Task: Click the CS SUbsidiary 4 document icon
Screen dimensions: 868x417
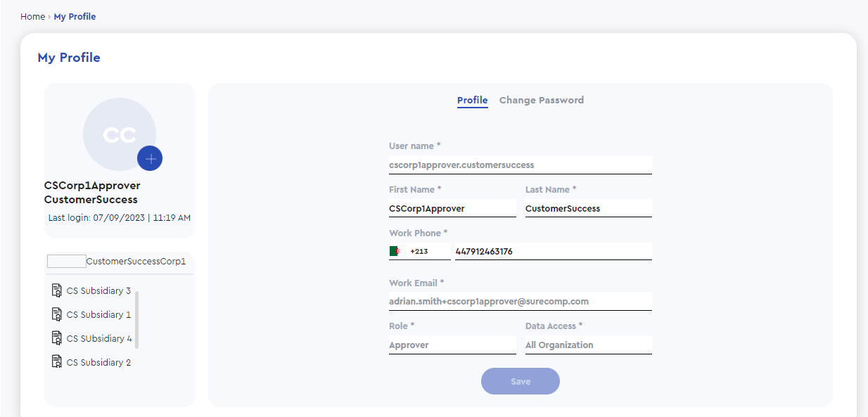Action: click(57, 338)
